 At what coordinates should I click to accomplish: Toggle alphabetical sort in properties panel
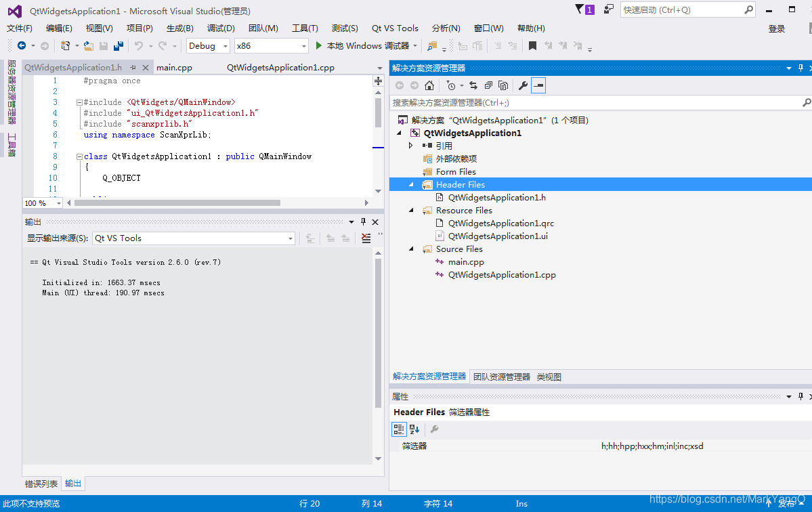(x=414, y=429)
